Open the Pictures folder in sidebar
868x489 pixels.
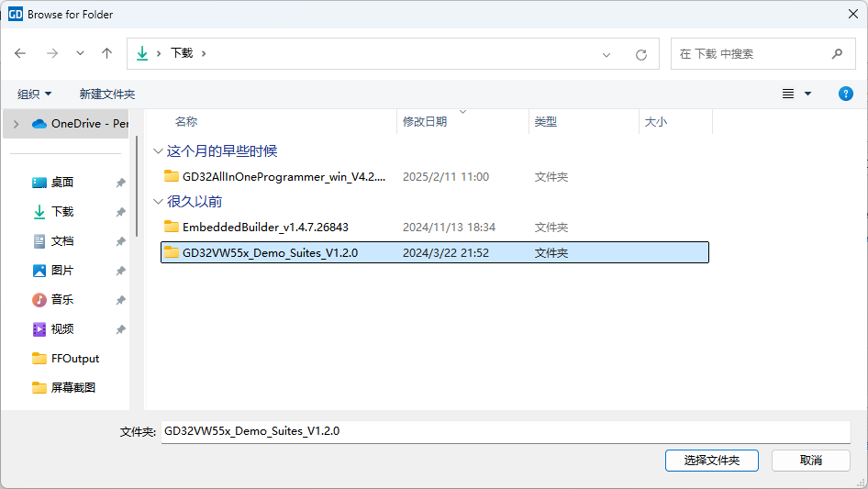62,271
